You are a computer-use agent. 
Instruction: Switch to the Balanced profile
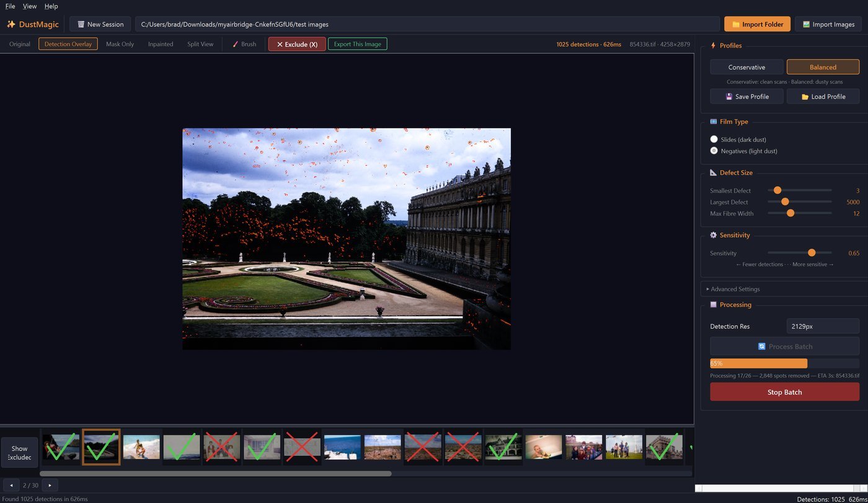(x=823, y=67)
